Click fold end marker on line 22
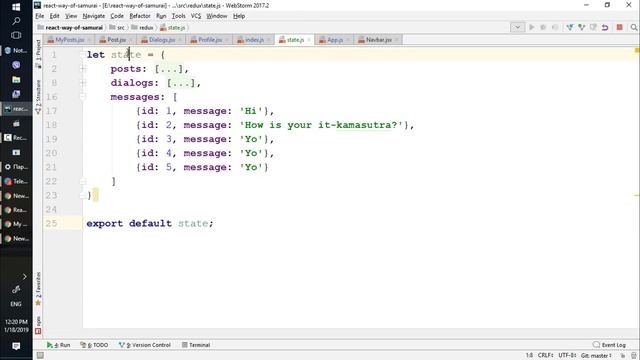 83,181
